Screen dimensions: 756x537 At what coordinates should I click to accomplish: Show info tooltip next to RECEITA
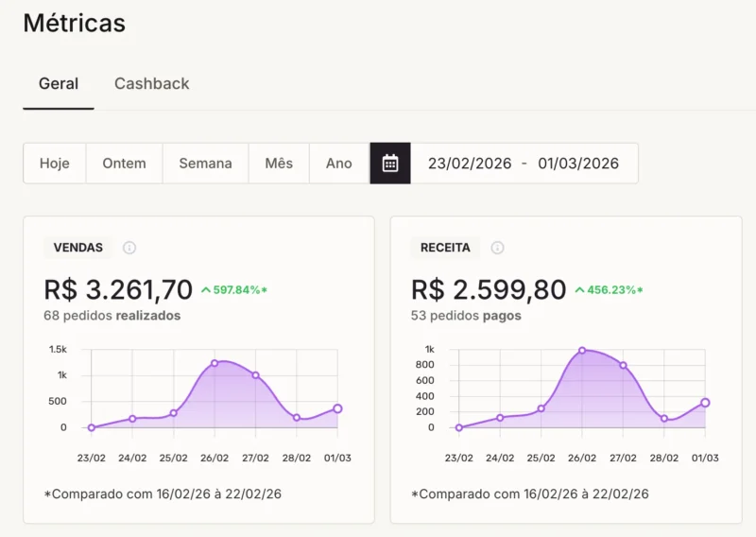pos(497,248)
